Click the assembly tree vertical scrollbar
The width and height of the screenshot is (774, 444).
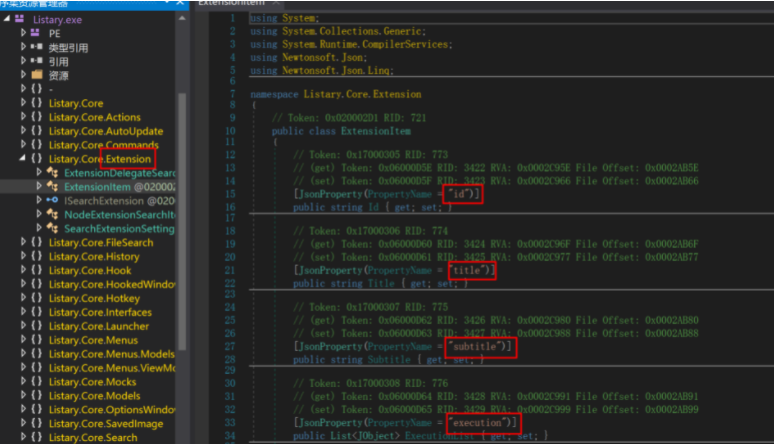(181, 150)
